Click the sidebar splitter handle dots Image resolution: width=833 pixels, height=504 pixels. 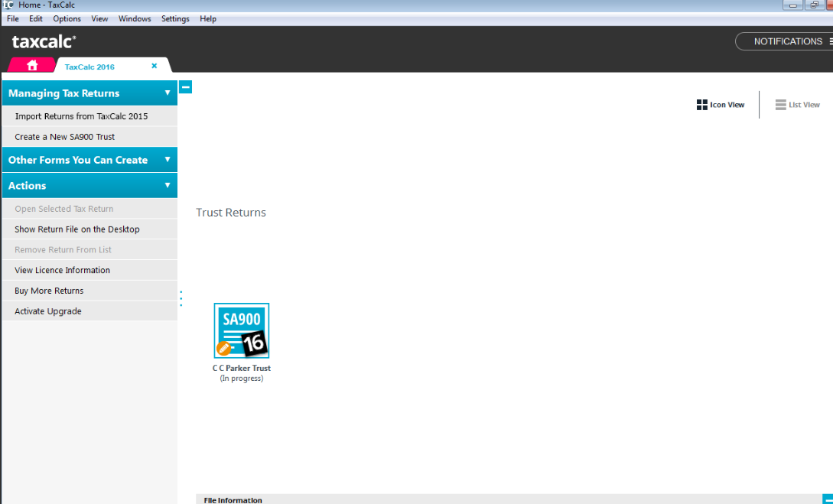(181, 298)
